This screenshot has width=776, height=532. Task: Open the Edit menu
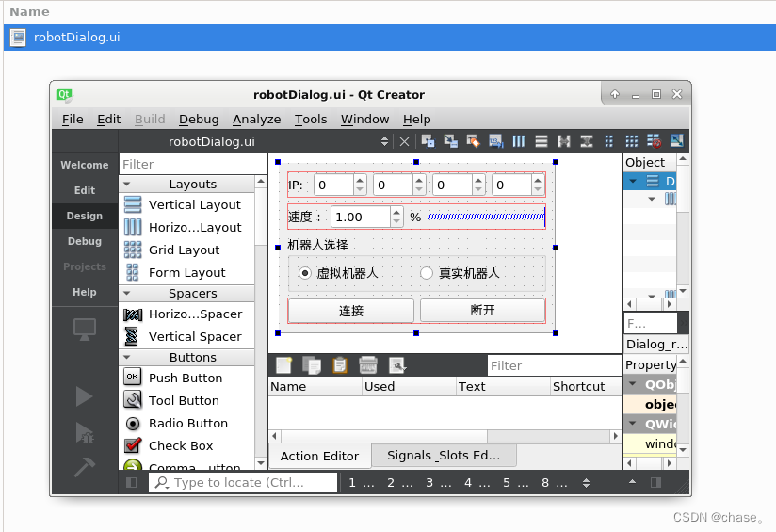pyautogui.click(x=109, y=120)
